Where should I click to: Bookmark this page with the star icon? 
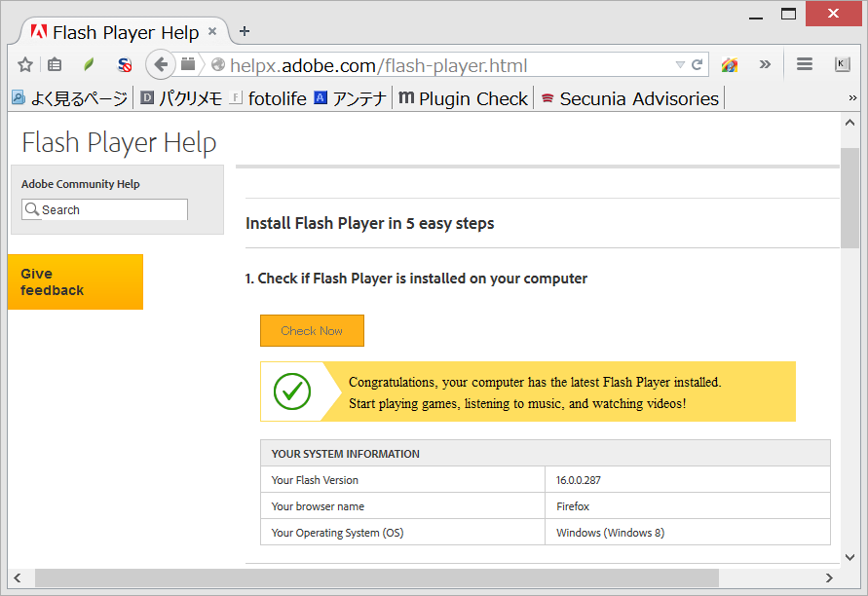[26, 64]
